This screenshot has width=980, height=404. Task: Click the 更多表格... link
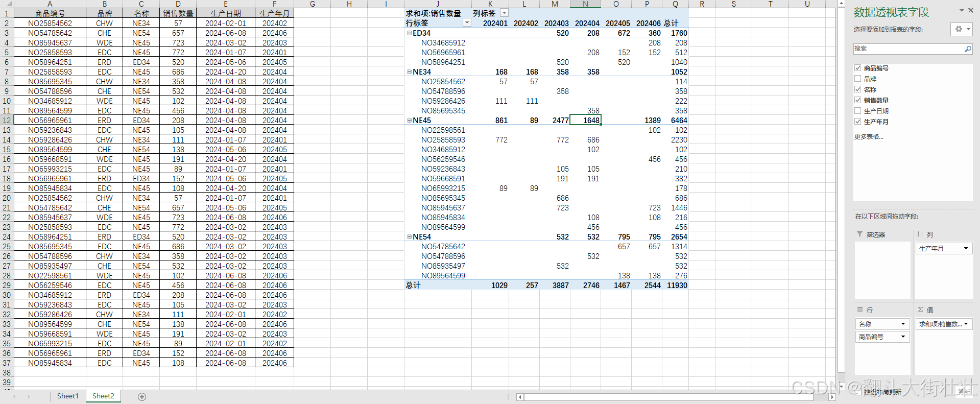[x=869, y=137]
